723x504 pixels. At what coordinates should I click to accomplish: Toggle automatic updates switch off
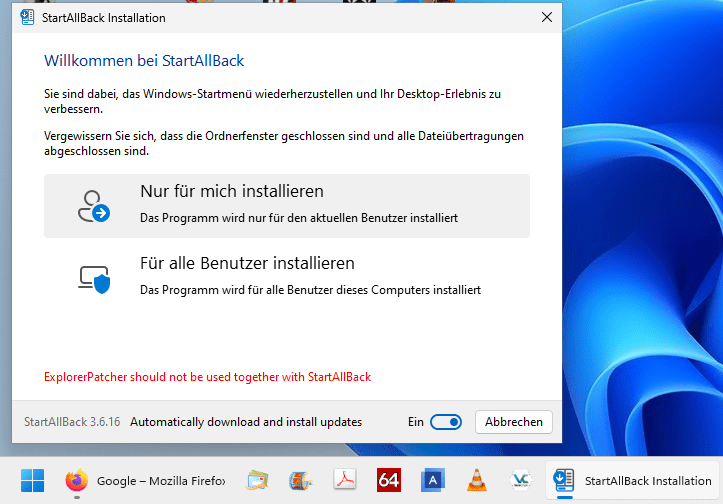coord(445,422)
